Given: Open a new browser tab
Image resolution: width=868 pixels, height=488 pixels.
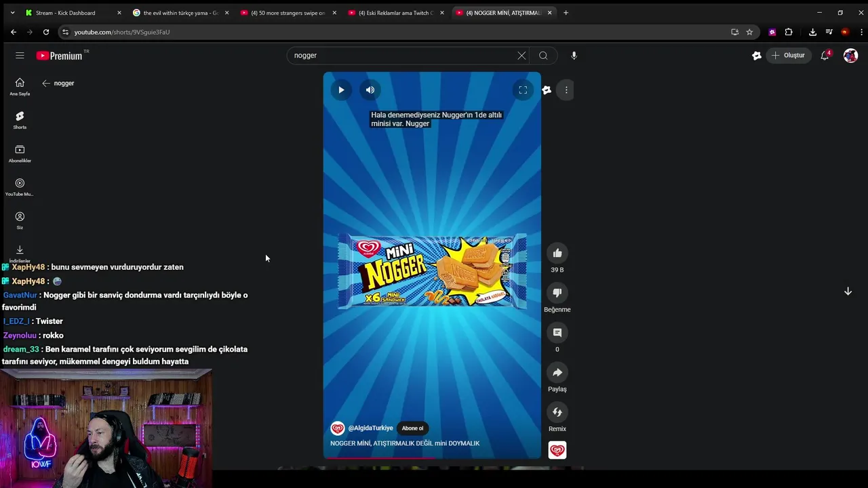Looking at the screenshot, I should pos(566,13).
